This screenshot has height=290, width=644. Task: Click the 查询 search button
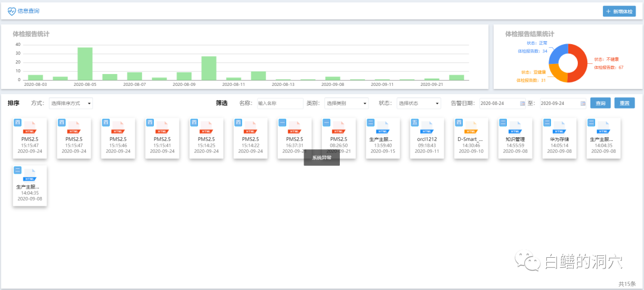pyautogui.click(x=600, y=103)
